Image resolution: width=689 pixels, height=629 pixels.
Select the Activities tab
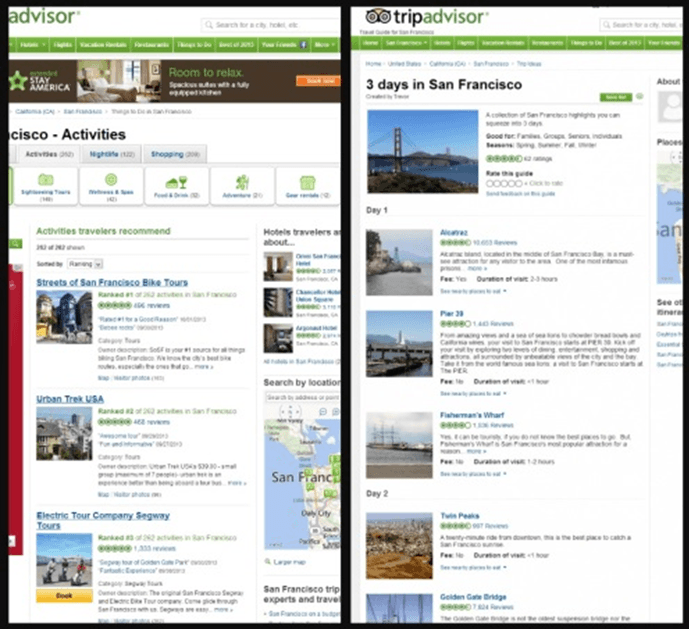(49, 154)
